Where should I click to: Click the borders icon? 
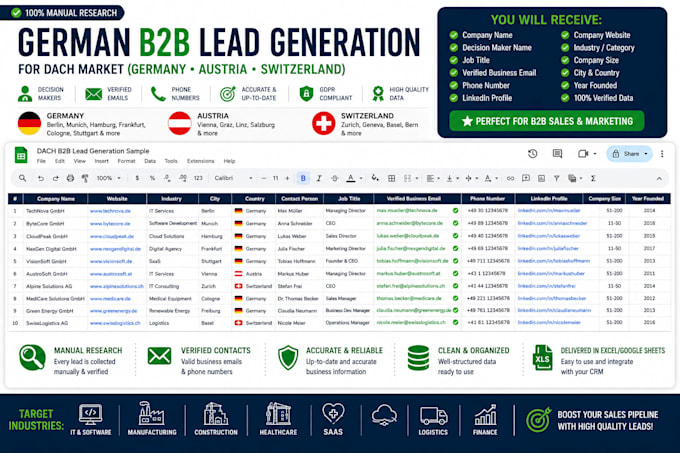tap(391, 178)
